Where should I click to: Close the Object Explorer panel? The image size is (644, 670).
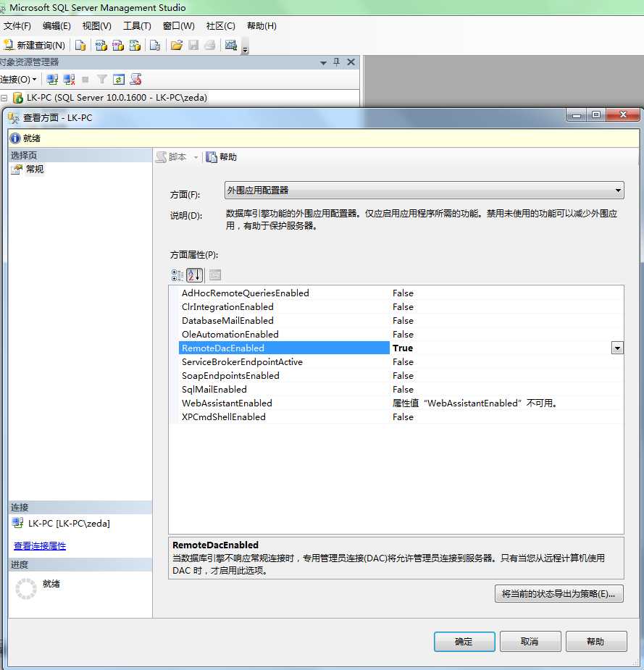(x=351, y=62)
